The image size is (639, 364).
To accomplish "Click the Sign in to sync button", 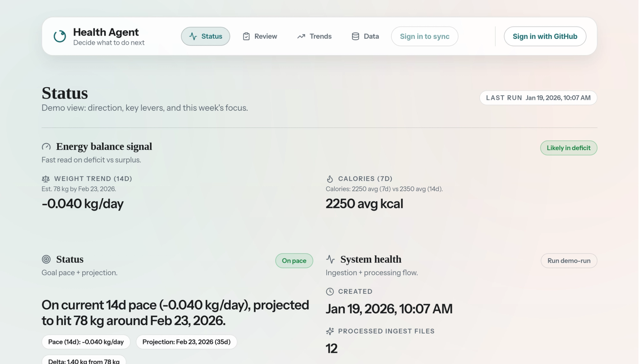I will (424, 36).
